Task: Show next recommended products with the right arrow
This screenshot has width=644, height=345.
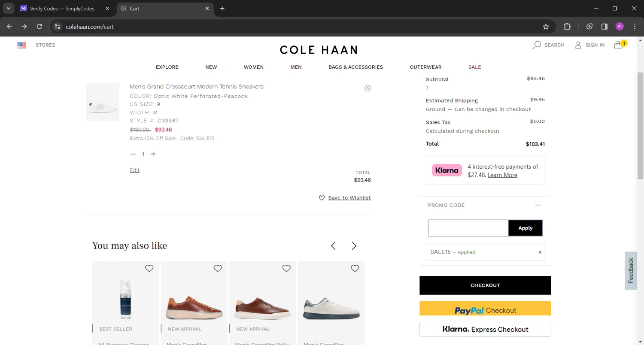Action: [x=354, y=246]
